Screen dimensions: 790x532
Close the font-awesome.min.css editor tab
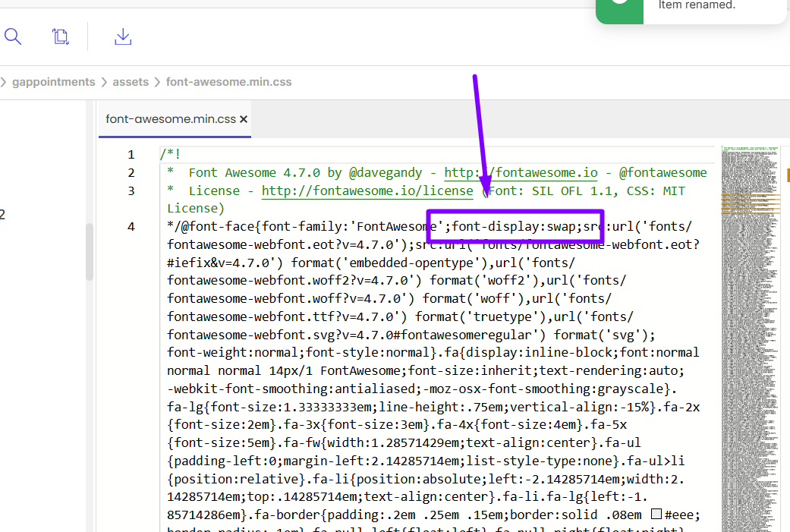(x=244, y=119)
